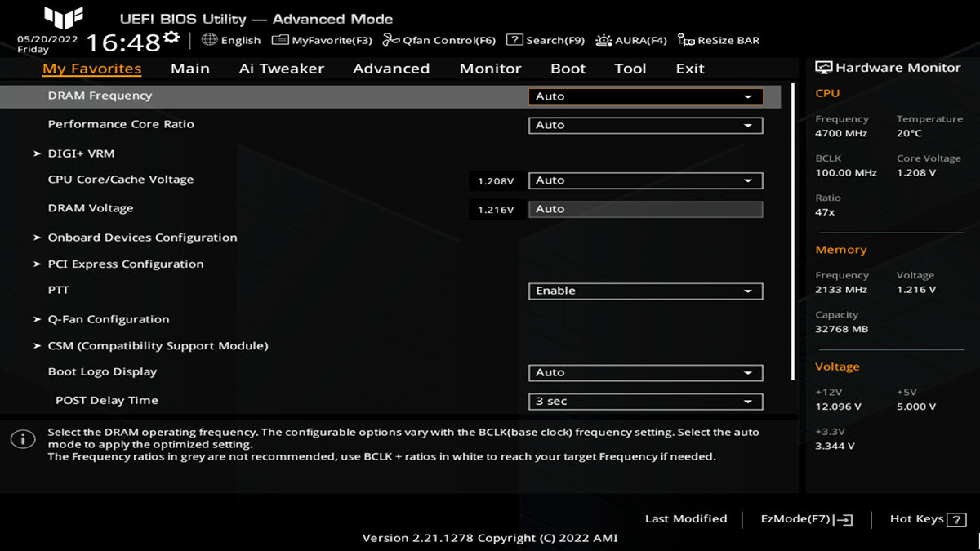Viewport: 980px width, 551px height.
Task: Click the 2133 MHz memory frequency value
Action: tap(841, 290)
